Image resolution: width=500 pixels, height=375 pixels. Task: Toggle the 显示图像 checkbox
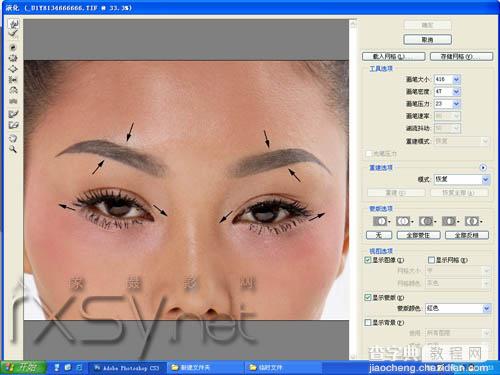[x=368, y=260]
